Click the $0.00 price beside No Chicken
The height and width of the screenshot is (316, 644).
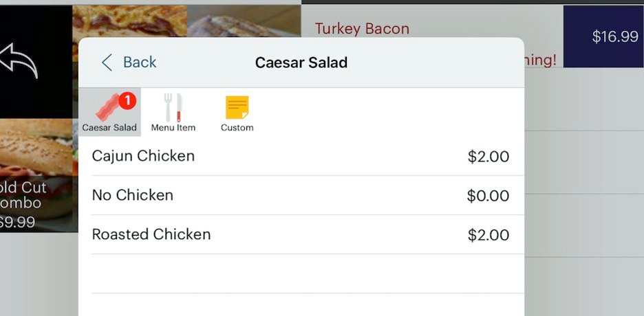[488, 196]
